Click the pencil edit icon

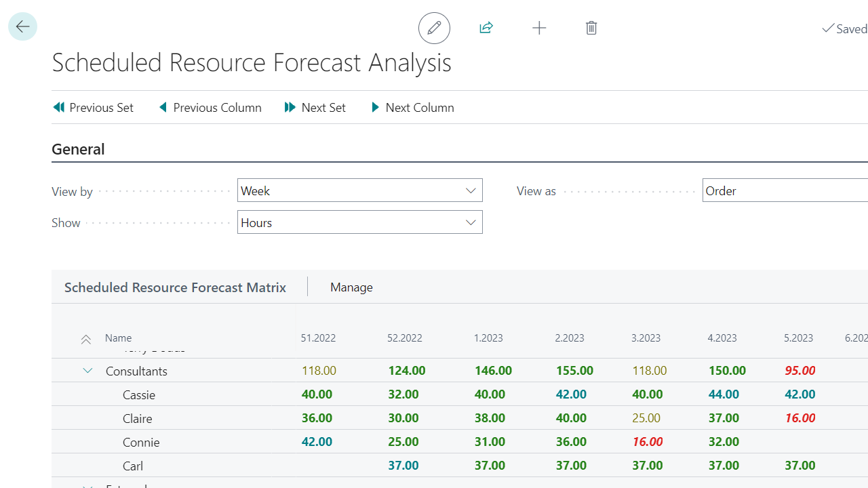tap(434, 28)
